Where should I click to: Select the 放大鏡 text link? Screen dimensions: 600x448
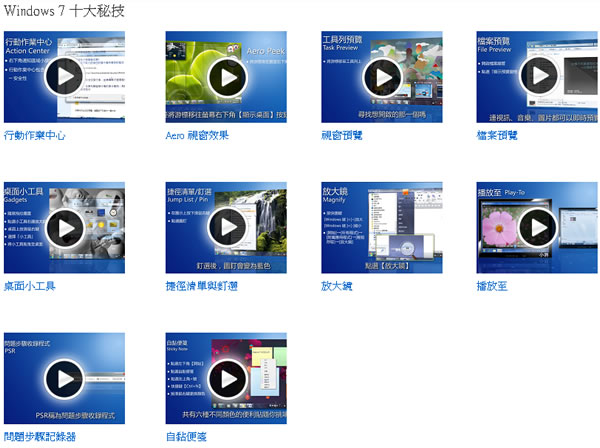(x=337, y=286)
